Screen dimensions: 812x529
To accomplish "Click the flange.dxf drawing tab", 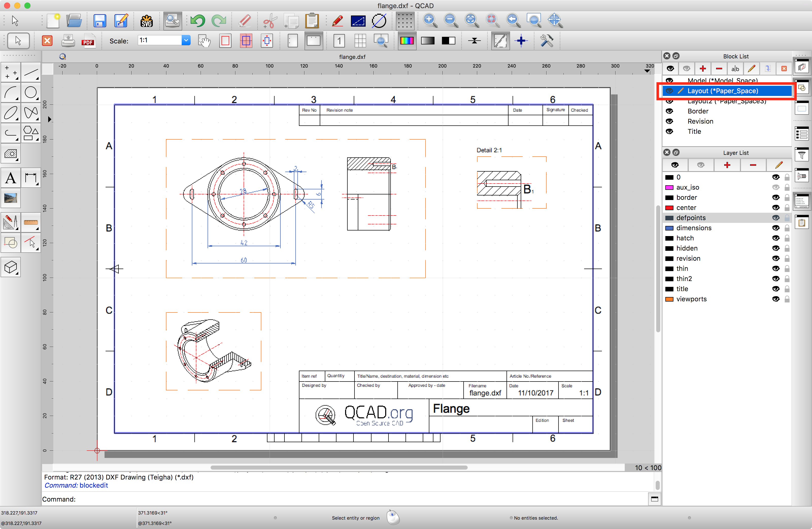I will coord(352,57).
